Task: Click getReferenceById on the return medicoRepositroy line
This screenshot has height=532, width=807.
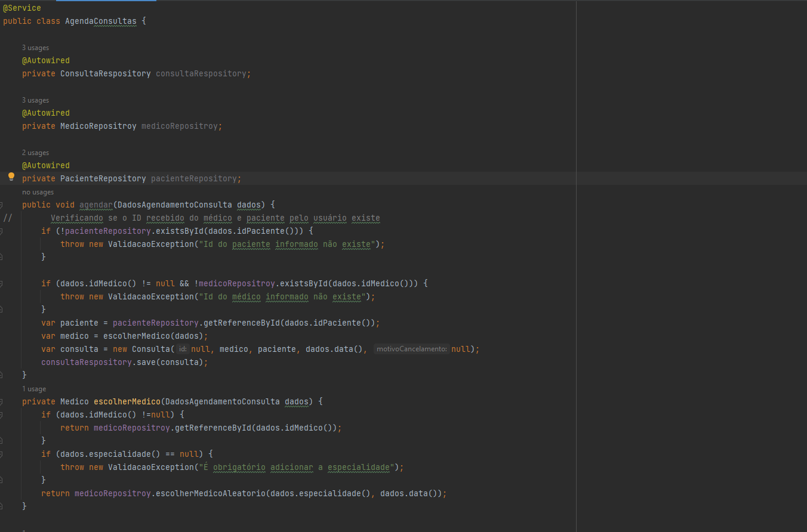Action: [213, 428]
